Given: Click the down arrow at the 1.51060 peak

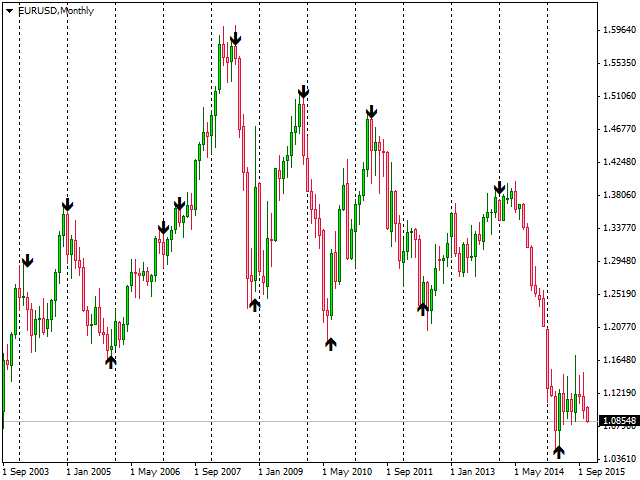Looking at the screenshot, I should pos(303,92).
